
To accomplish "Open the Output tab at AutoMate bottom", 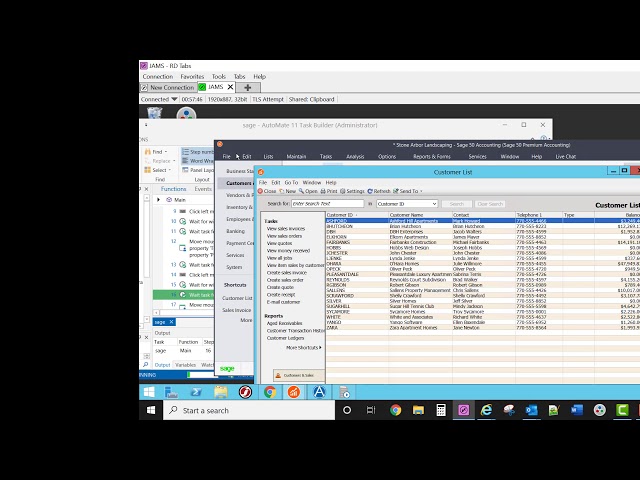I will [x=162, y=365].
